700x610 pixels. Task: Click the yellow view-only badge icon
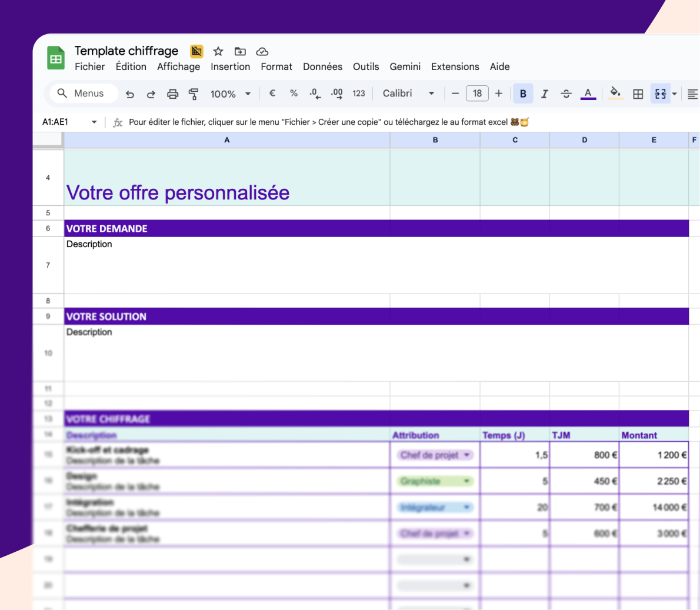(196, 51)
